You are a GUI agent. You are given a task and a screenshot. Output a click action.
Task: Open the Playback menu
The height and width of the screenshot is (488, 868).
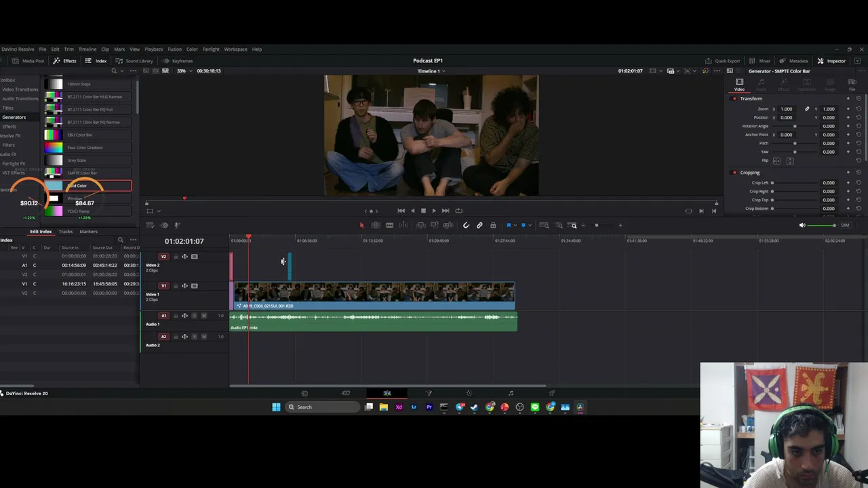pyautogui.click(x=153, y=49)
